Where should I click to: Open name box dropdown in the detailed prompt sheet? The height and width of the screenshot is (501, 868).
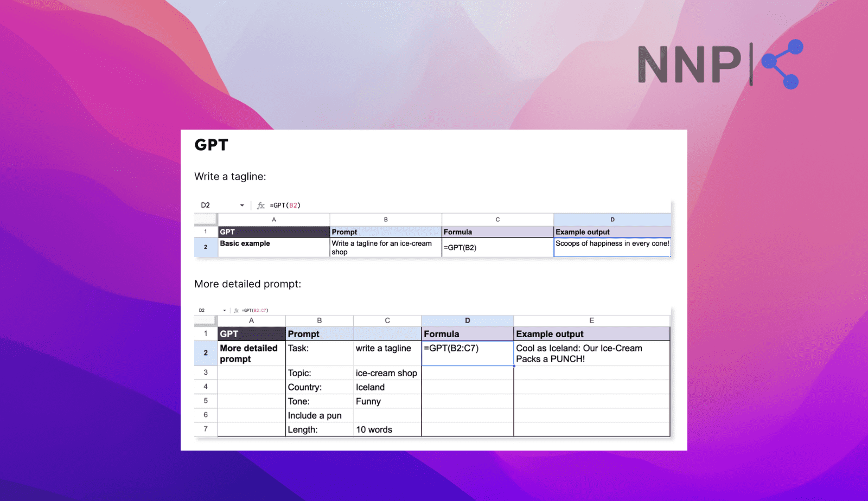tap(224, 311)
